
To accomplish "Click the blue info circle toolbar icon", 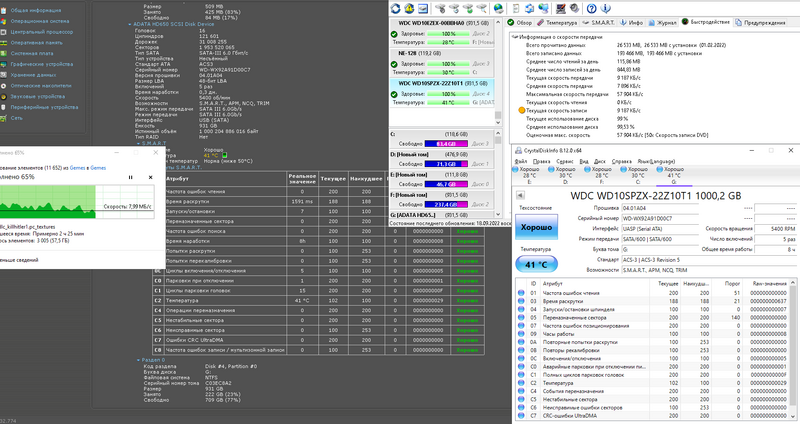I will (606, 9).
